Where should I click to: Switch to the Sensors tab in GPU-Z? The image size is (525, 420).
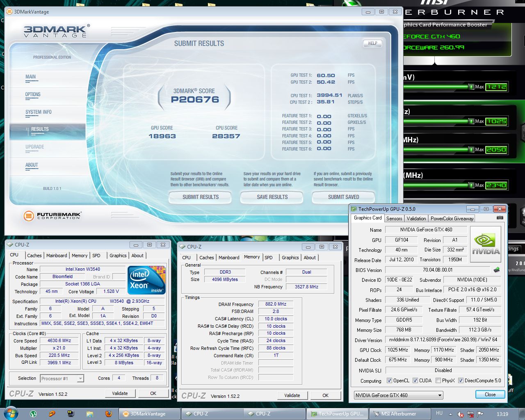click(x=394, y=219)
